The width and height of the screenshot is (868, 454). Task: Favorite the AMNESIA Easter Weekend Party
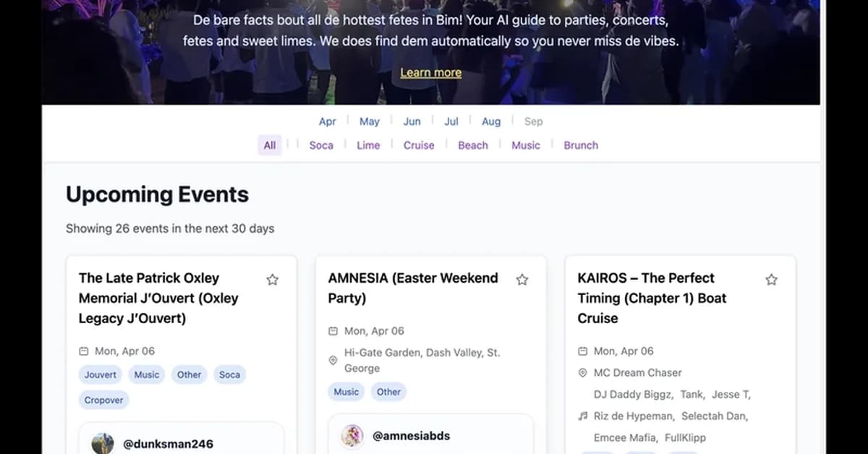[522, 280]
